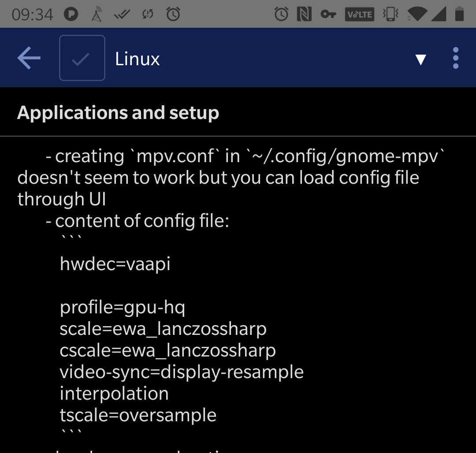Tap the Applications and setup heading
Viewport: 476px width, 453px height.
118,112
